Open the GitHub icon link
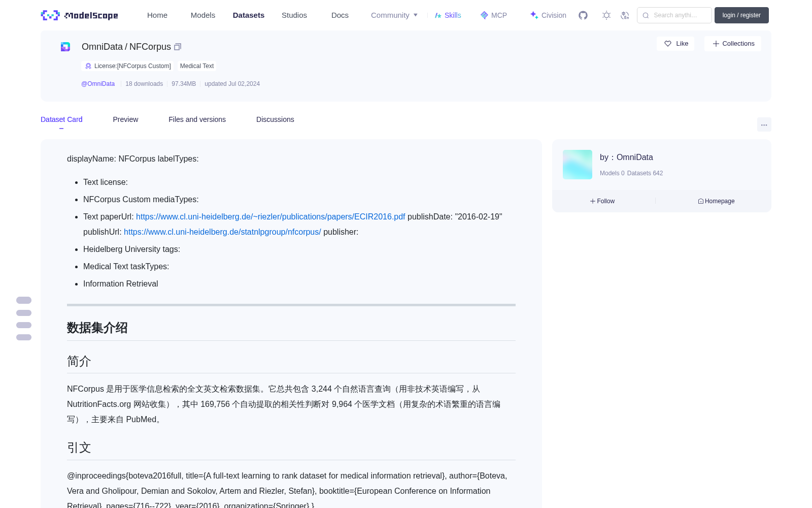Viewport: 812px width, 508px height. coord(583,15)
